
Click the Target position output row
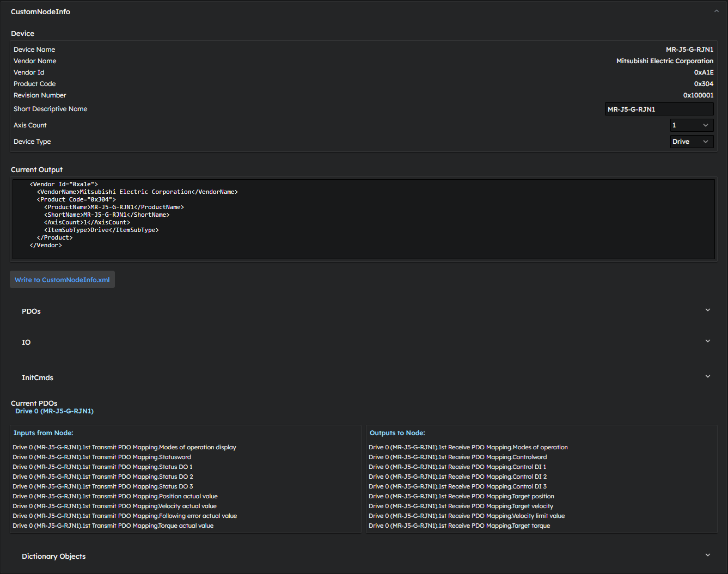[x=461, y=496]
